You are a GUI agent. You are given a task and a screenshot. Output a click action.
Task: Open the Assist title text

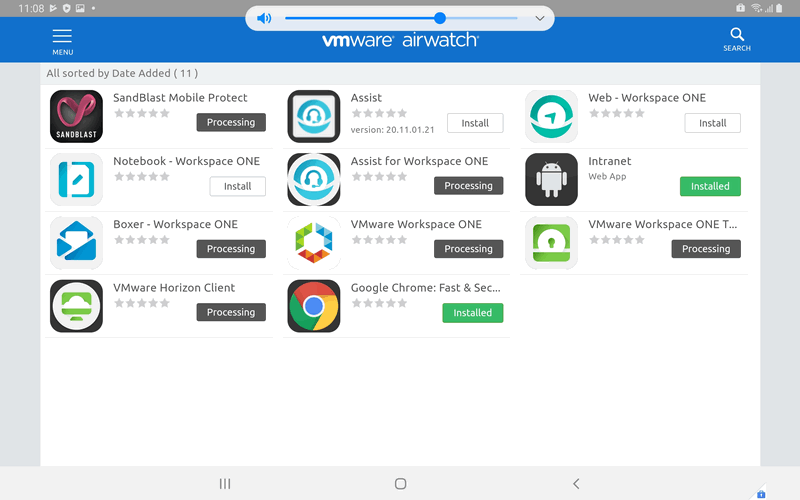(x=366, y=97)
